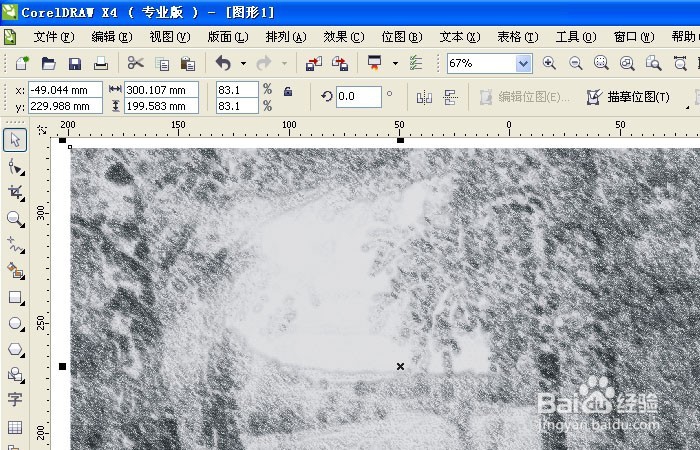Open the 文件 menu
This screenshot has width=700, height=450.
click(x=54, y=37)
